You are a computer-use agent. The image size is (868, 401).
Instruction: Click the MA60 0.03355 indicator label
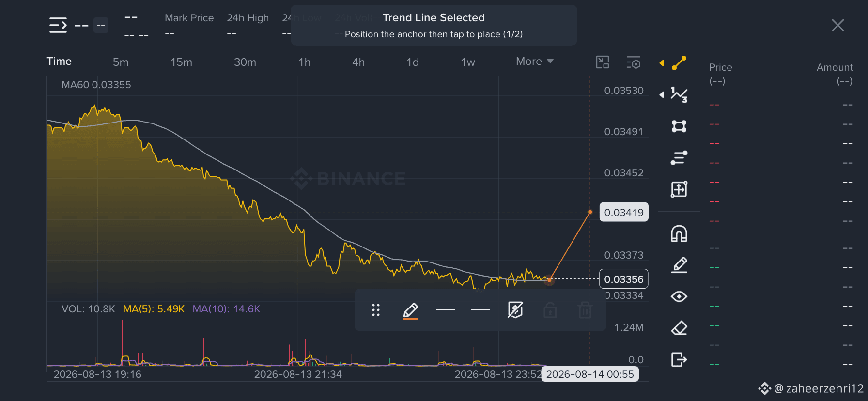96,85
